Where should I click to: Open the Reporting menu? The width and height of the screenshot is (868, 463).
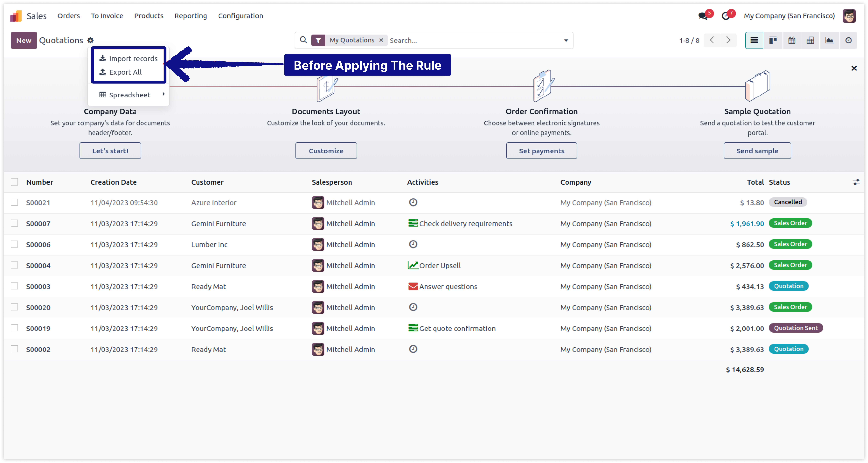point(191,16)
